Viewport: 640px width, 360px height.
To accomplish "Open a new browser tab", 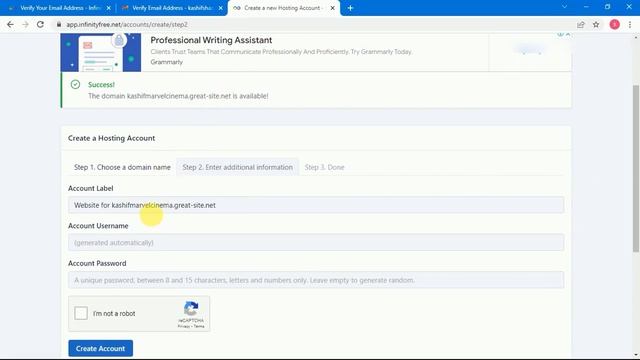I will [x=350, y=8].
